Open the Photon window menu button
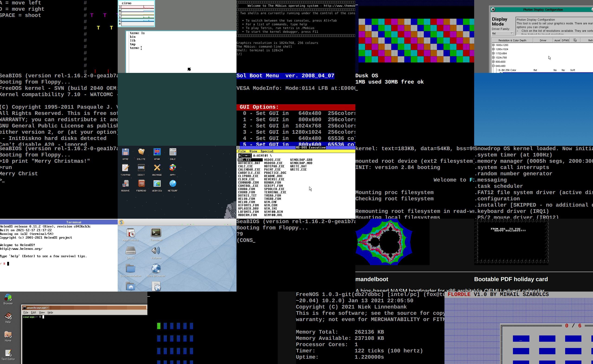This screenshot has width=593, height=364. pyautogui.click(x=493, y=10)
